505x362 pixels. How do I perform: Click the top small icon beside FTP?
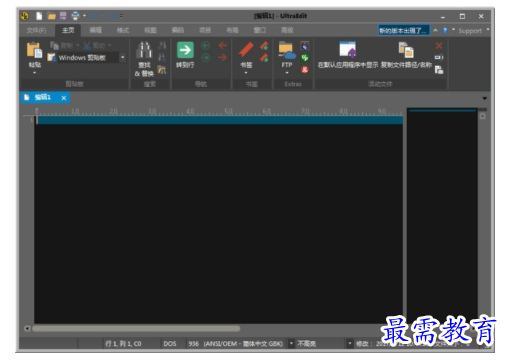305,46
